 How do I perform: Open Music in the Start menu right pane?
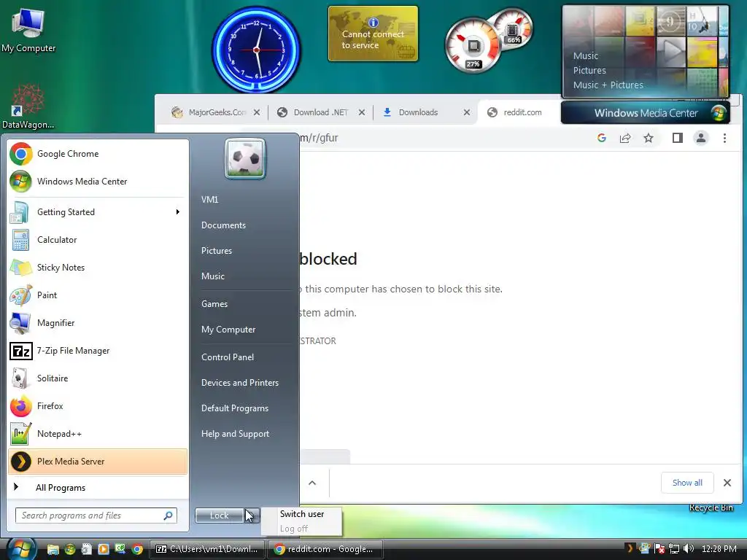tap(212, 276)
